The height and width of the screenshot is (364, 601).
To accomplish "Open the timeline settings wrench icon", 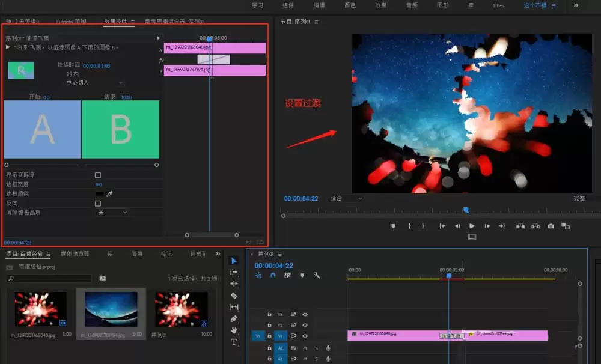I will [317, 275].
